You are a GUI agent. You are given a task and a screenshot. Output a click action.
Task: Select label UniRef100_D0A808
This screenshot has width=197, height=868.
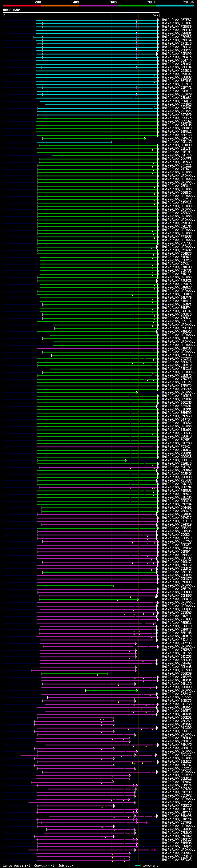click(177, 687)
